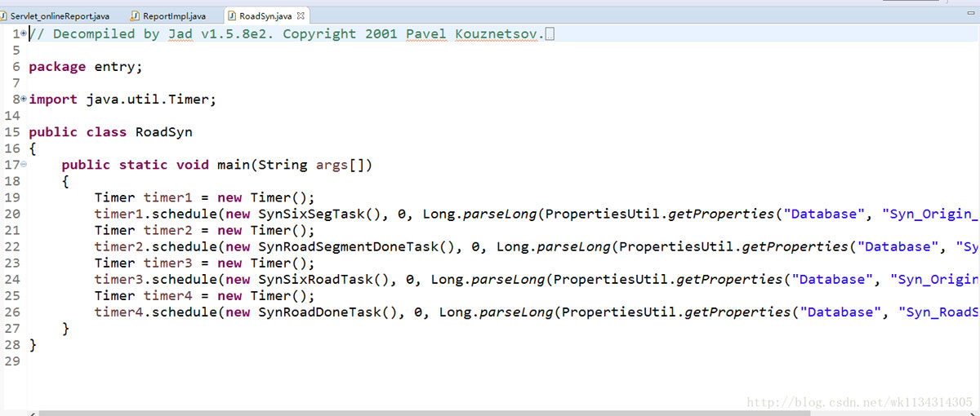Click 'main' method name on line 17

233,165
